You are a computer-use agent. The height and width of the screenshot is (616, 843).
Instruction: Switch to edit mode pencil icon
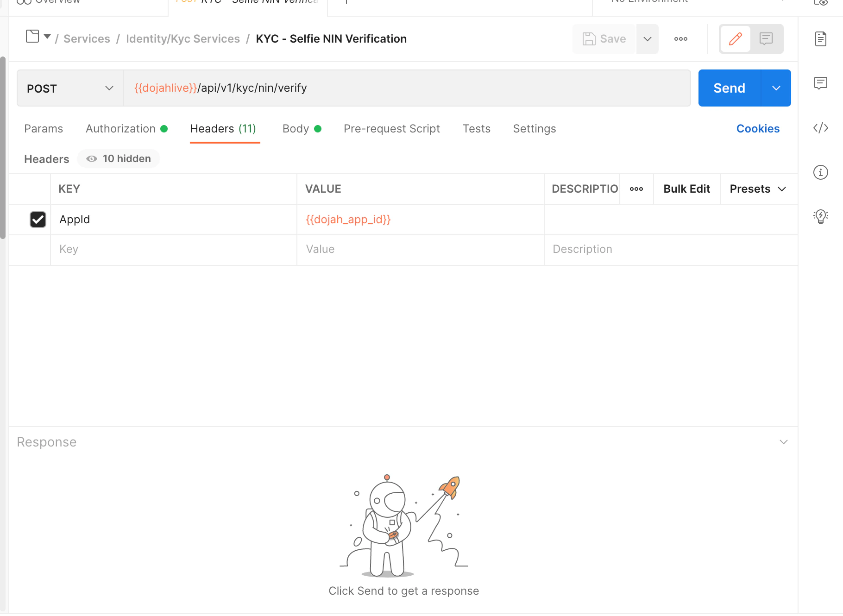736,39
